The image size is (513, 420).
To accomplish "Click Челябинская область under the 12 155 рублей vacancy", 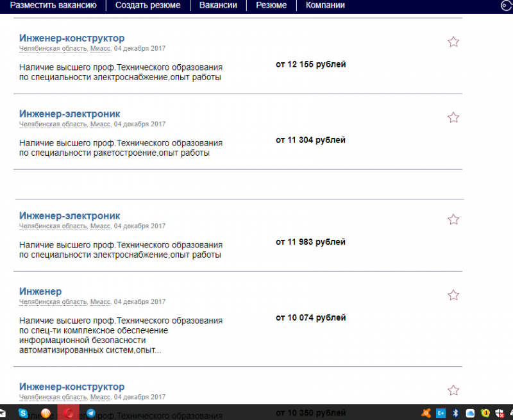I will coord(53,48).
